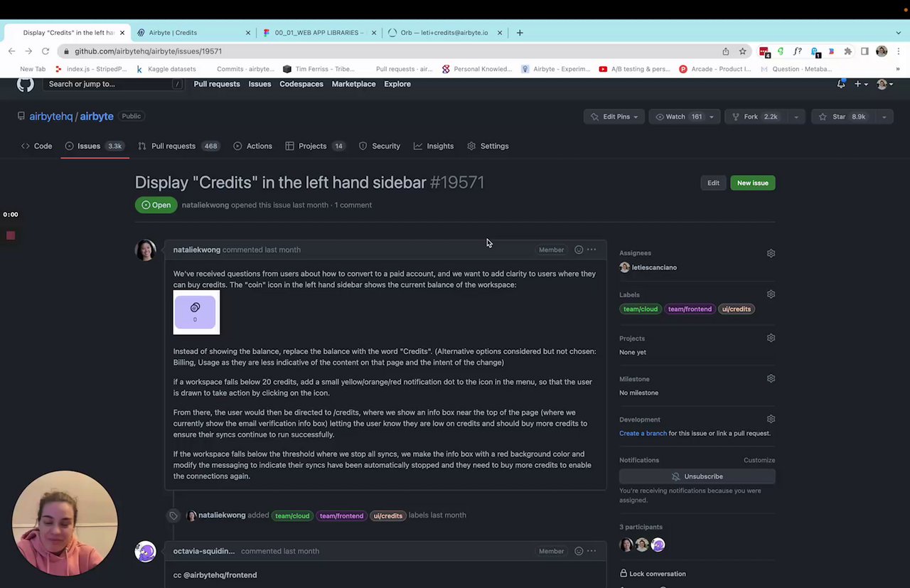Screen dimensions: 910x588
Task: Open the Security tab
Action: (x=380, y=146)
